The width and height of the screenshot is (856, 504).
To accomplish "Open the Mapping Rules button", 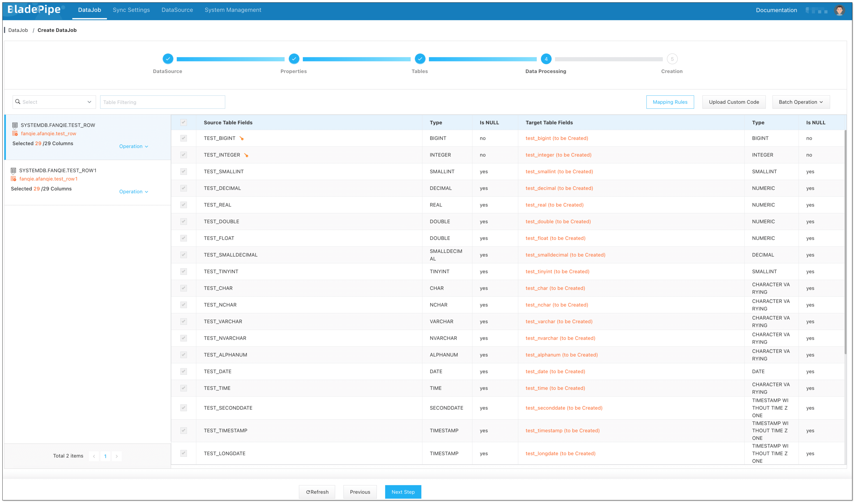I will tap(670, 102).
